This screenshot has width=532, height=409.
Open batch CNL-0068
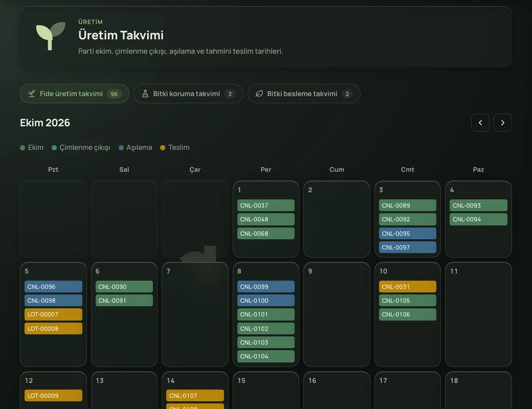[x=265, y=233]
